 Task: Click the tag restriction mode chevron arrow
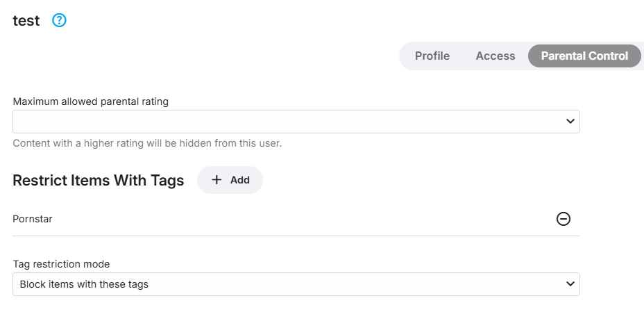coord(570,284)
